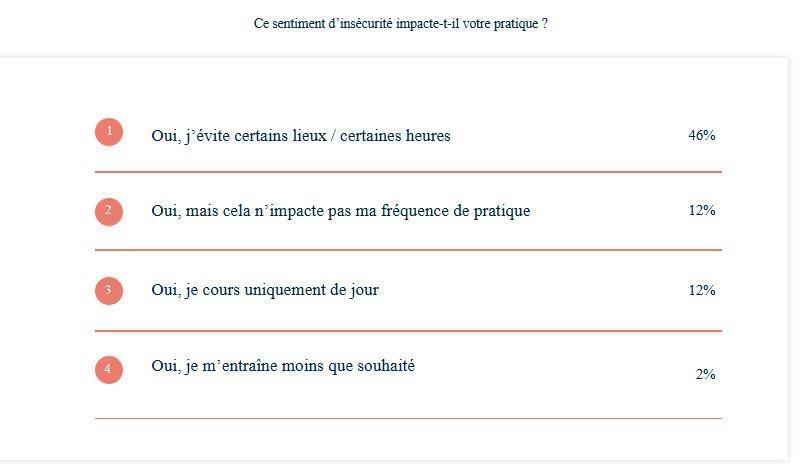Click the 12% value beside fréquence de pratique
Viewport: 802px width, 468px height.
[702, 210]
